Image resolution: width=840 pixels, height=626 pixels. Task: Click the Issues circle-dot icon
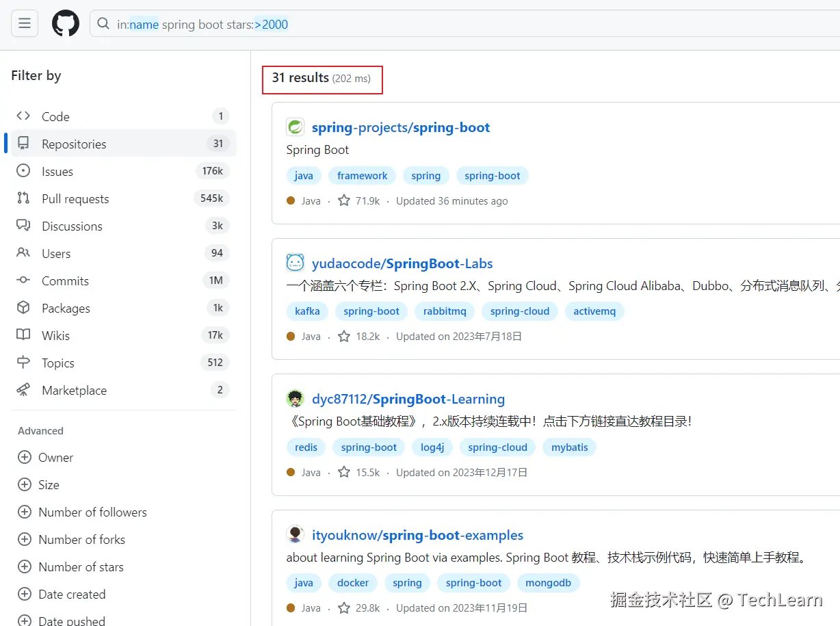[23, 171]
